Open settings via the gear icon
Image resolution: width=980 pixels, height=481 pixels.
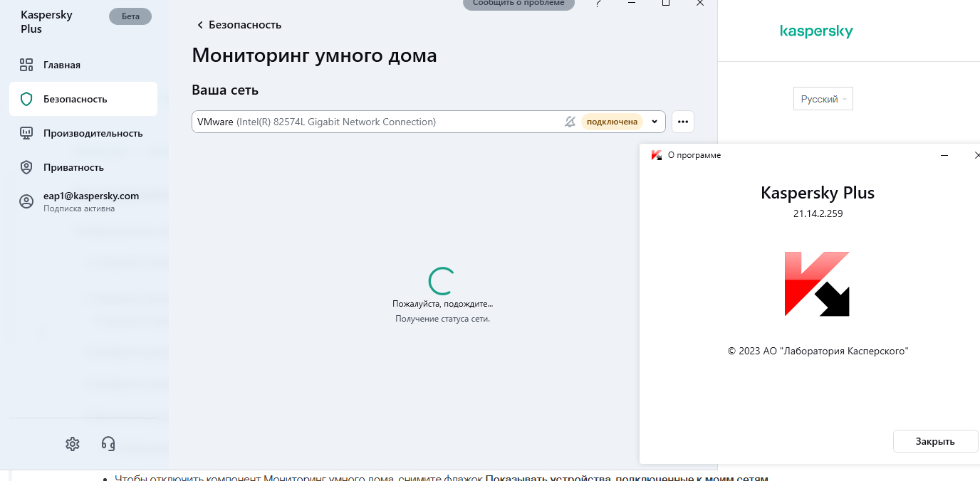pos(72,444)
